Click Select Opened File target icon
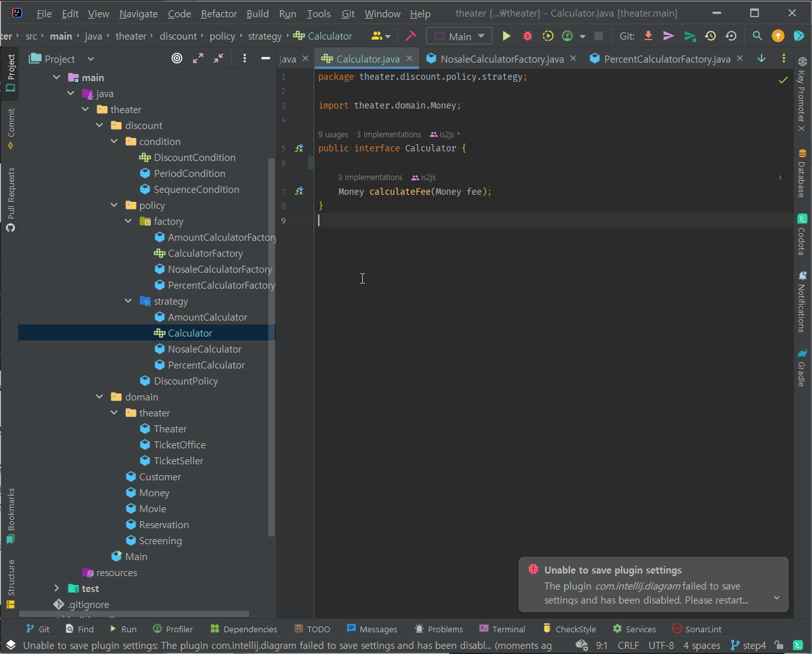 click(177, 59)
